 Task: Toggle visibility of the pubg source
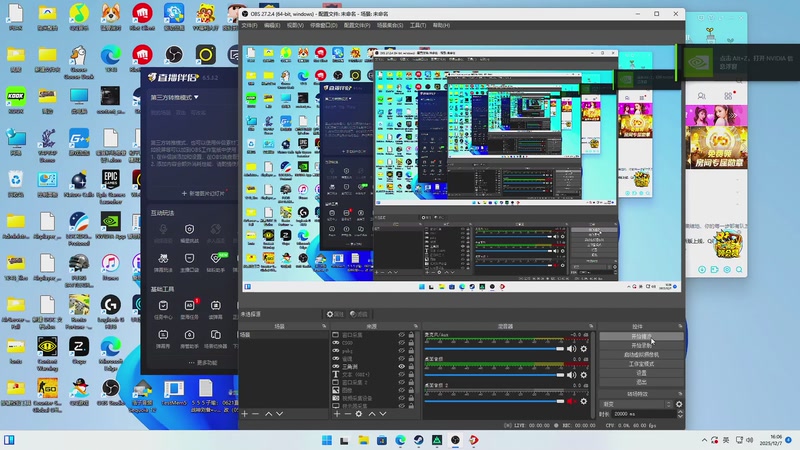pyautogui.click(x=402, y=351)
